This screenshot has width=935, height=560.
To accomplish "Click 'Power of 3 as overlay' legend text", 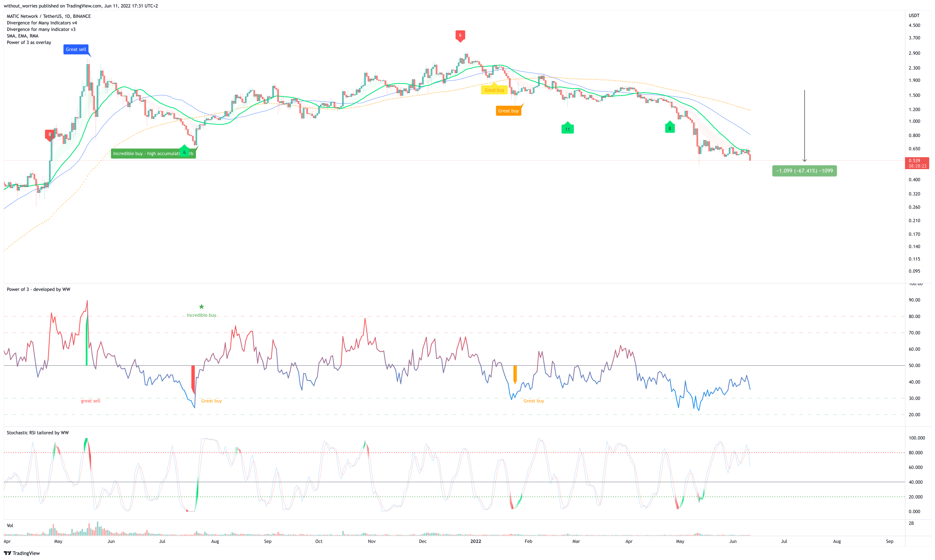I will point(29,42).
